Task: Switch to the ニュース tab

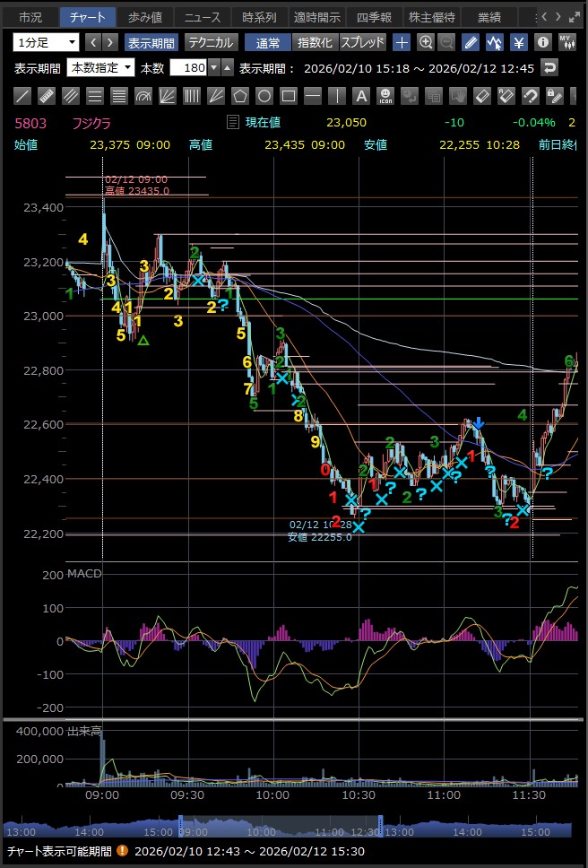Action: (202, 16)
